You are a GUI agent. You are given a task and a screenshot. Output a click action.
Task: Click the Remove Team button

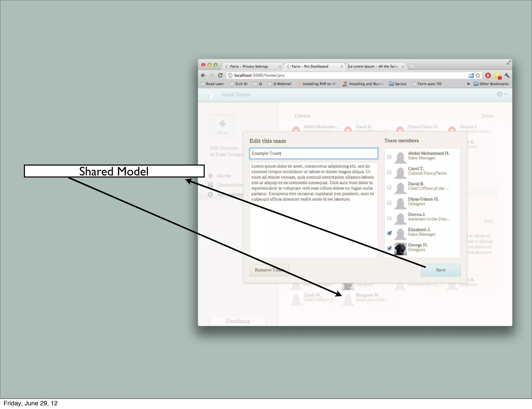(x=269, y=270)
